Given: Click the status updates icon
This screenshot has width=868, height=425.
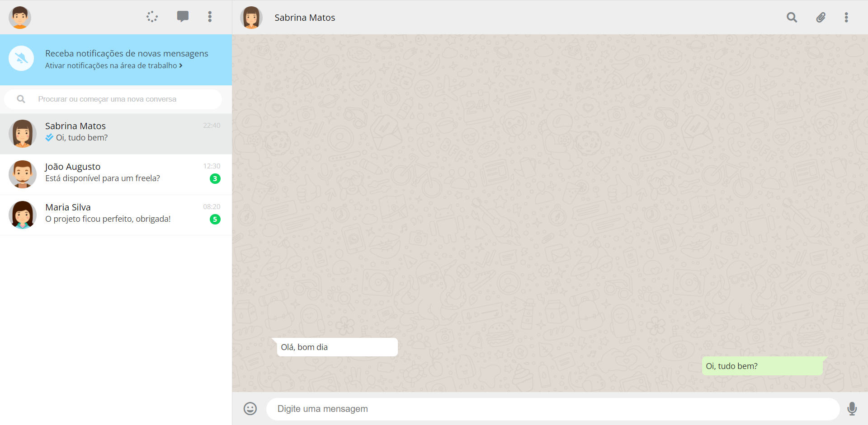Looking at the screenshot, I should pyautogui.click(x=152, y=17).
